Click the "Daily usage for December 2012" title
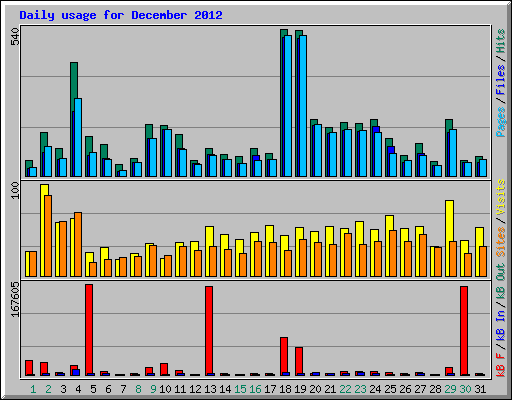The width and height of the screenshot is (512, 400). (121, 15)
